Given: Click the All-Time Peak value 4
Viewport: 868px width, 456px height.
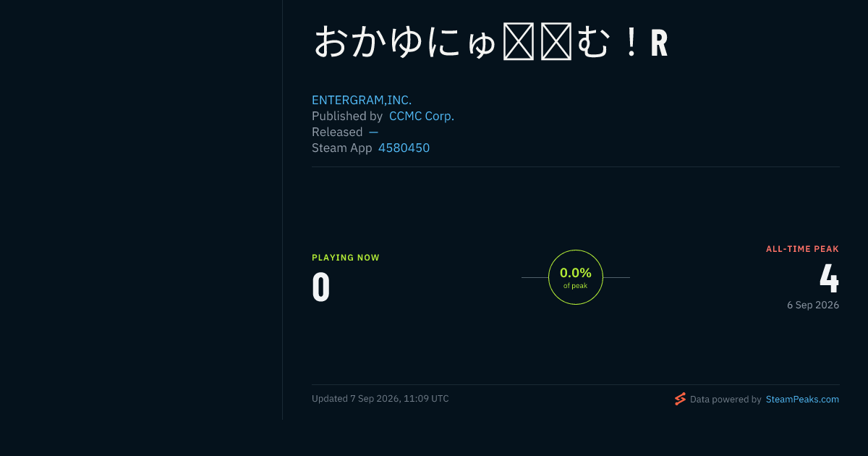Looking at the screenshot, I should click(829, 278).
